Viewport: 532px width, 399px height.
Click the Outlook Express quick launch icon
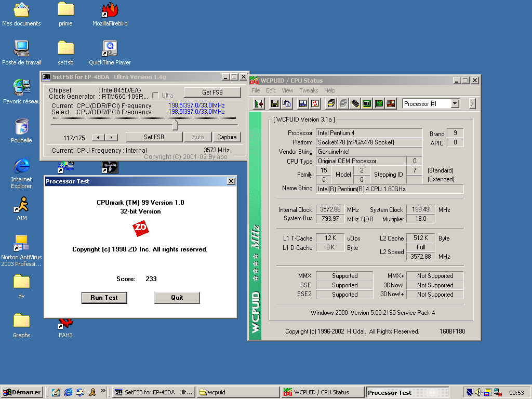tap(80, 392)
